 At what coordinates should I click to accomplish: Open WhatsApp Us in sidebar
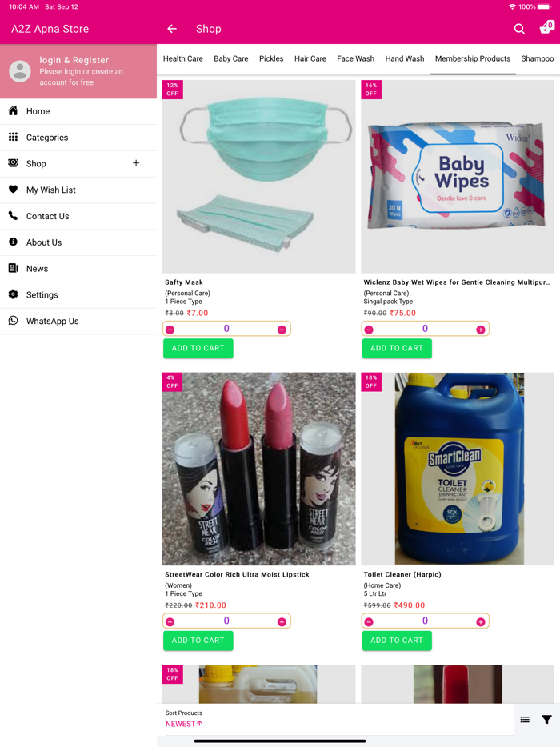point(78,321)
